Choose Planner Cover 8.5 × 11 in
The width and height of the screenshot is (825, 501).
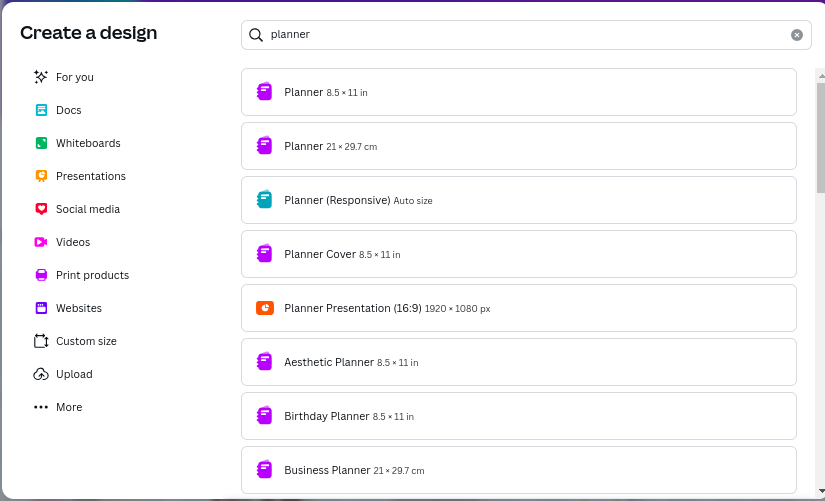click(519, 254)
